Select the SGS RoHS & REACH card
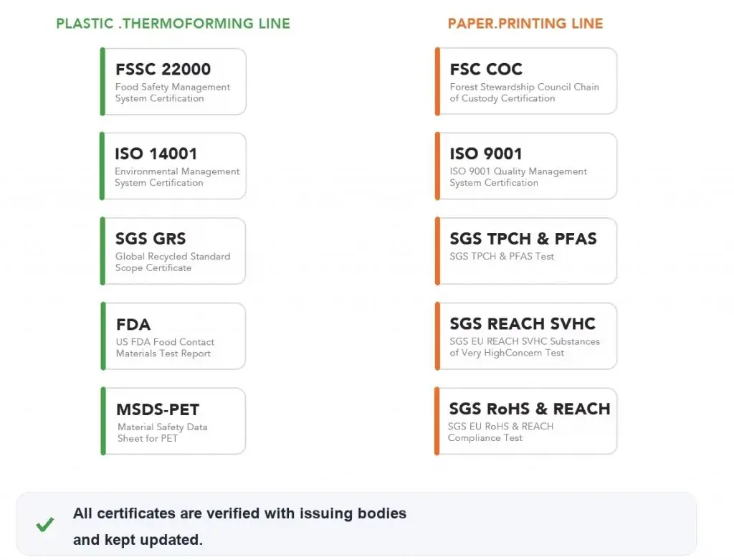Image resolution: width=734 pixels, height=560 pixels. (x=525, y=421)
